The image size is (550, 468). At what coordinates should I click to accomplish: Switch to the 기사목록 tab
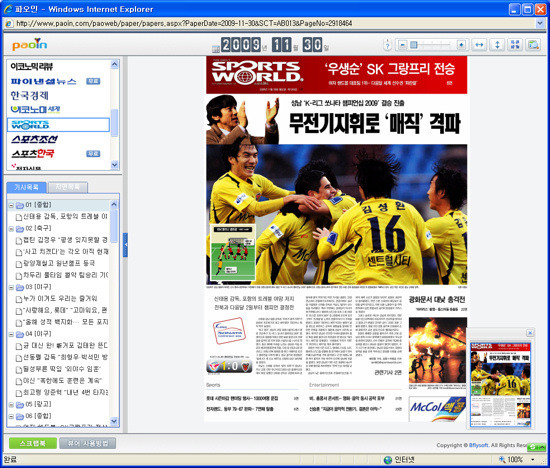[26, 187]
